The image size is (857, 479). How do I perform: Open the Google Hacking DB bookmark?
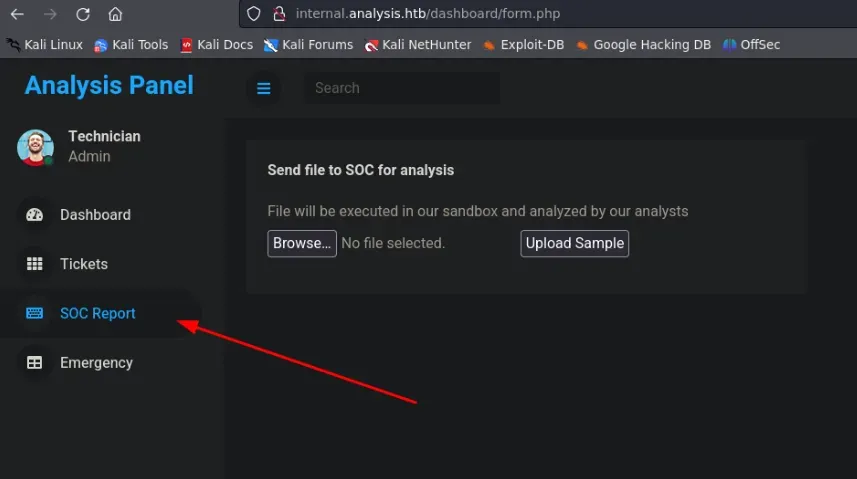[643, 45]
